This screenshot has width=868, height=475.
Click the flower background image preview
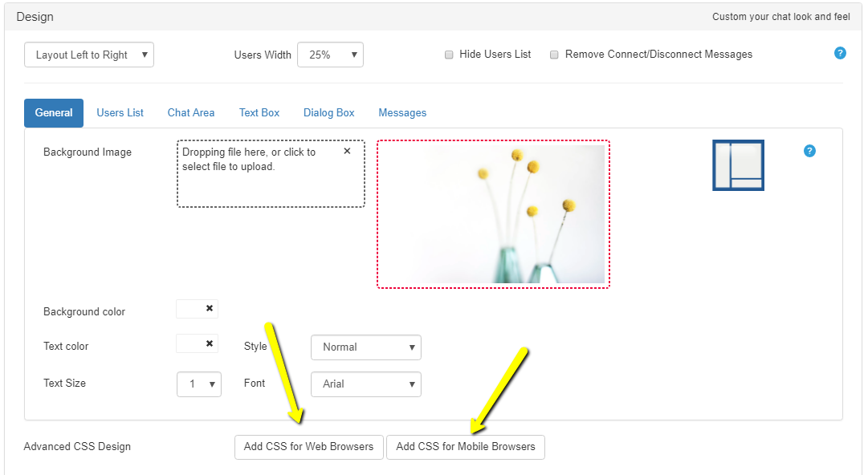pos(493,214)
